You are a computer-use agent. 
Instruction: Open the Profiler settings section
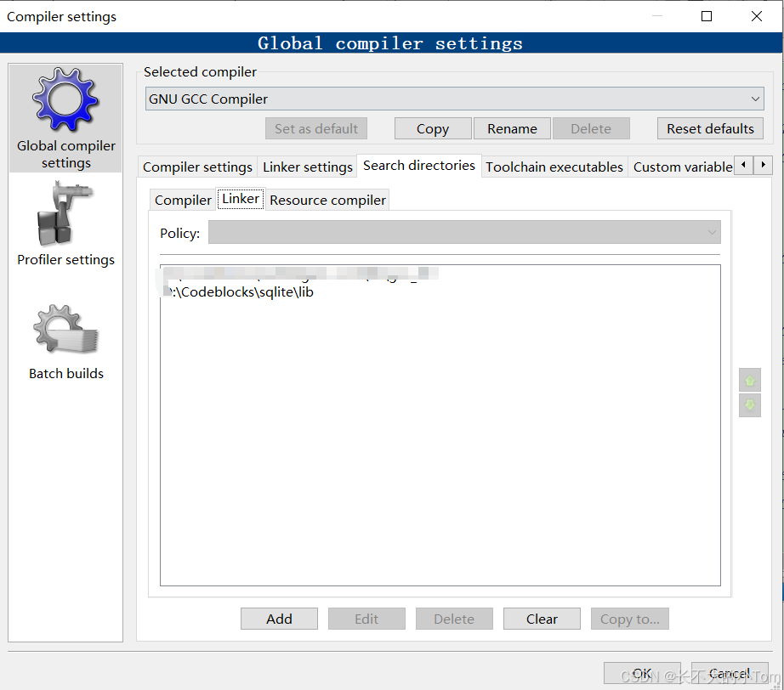[65, 221]
